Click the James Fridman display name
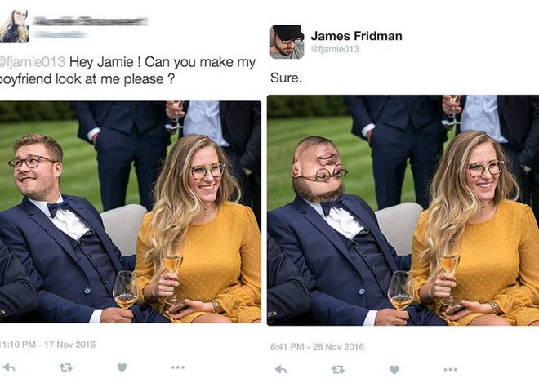The height and width of the screenshot is (392, 539). click(x=356, y=36)
